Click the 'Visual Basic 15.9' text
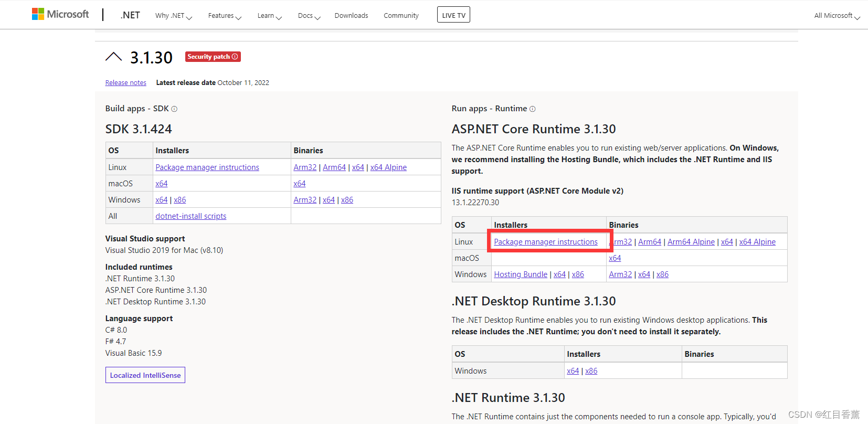 133,353
